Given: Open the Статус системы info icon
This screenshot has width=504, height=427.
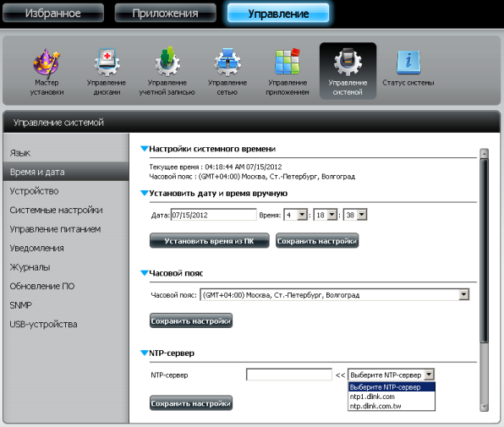Looking at the screenshot, I should [x=408, y=62].
